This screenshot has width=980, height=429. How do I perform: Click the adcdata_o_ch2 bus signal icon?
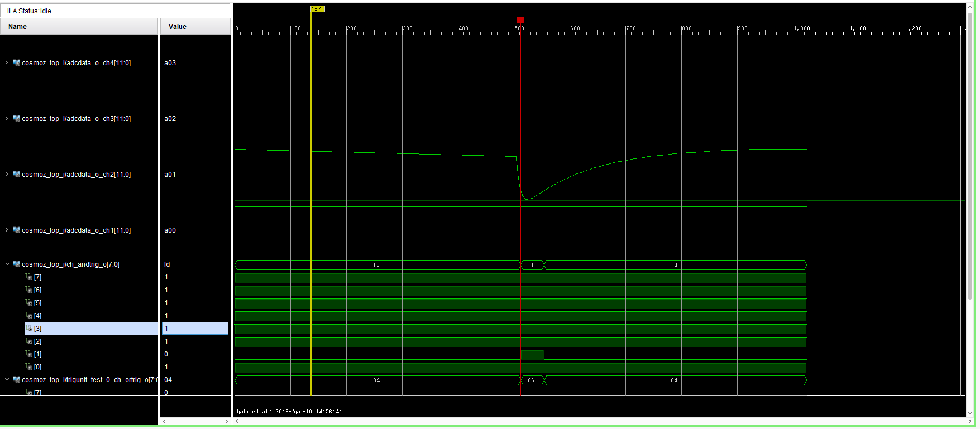[16, 175]
